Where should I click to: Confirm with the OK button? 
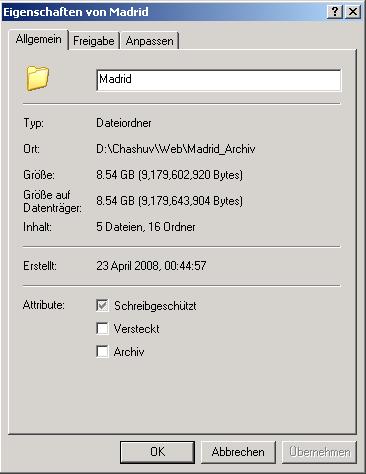click(157, 452)
